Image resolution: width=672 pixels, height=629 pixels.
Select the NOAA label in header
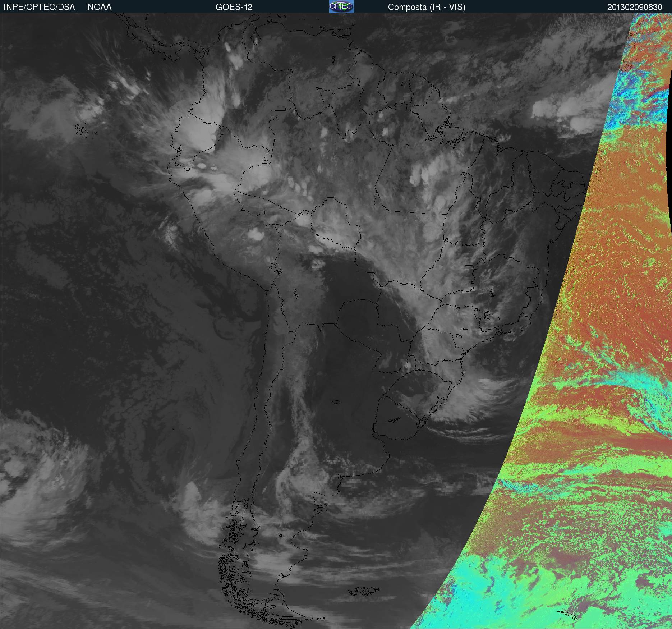coord(100,7)
